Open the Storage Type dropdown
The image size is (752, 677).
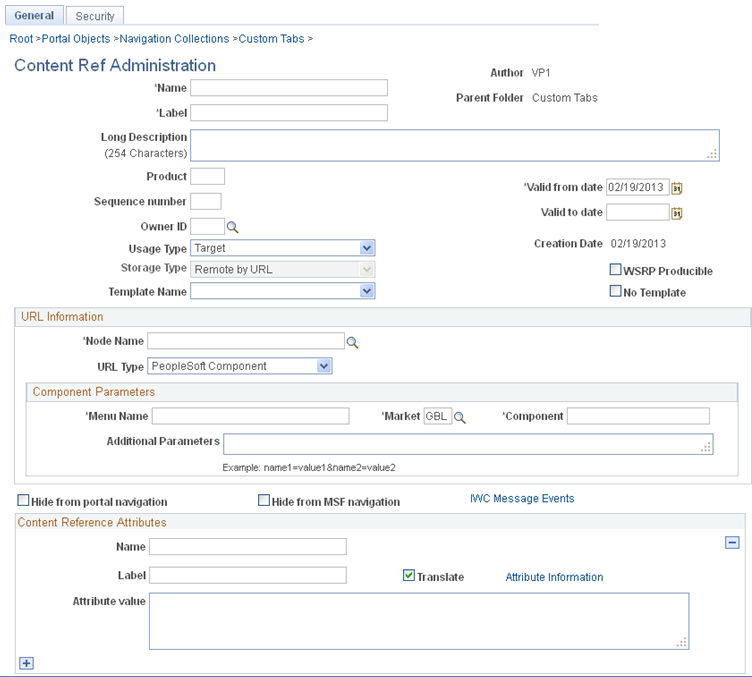tap(282, 269)
